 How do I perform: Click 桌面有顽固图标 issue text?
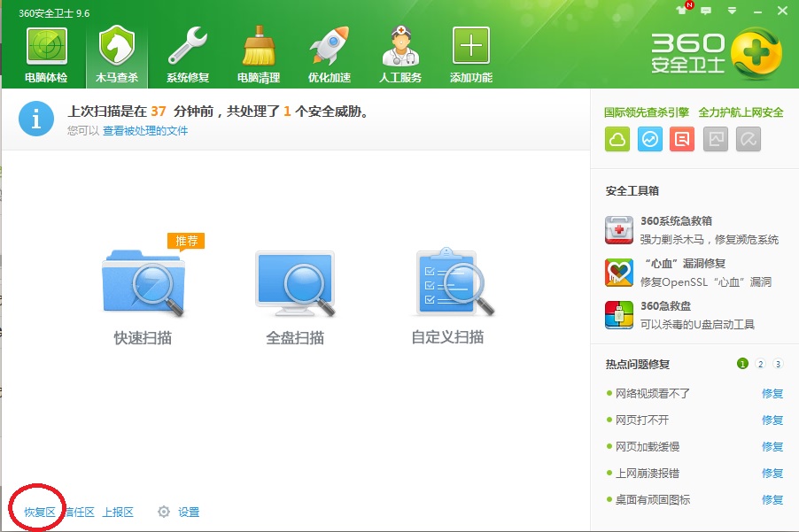[653, 499]
